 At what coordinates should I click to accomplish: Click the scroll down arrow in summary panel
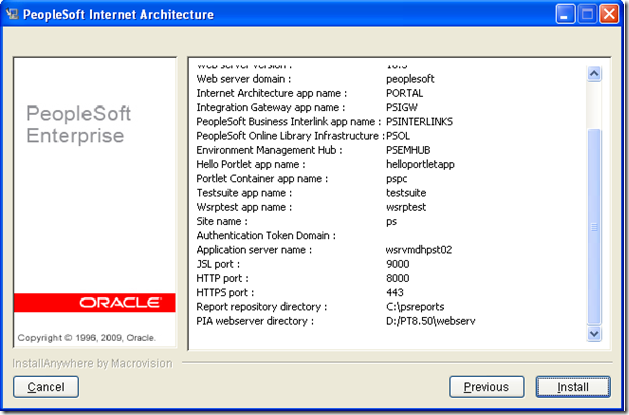tap(594, 334)
